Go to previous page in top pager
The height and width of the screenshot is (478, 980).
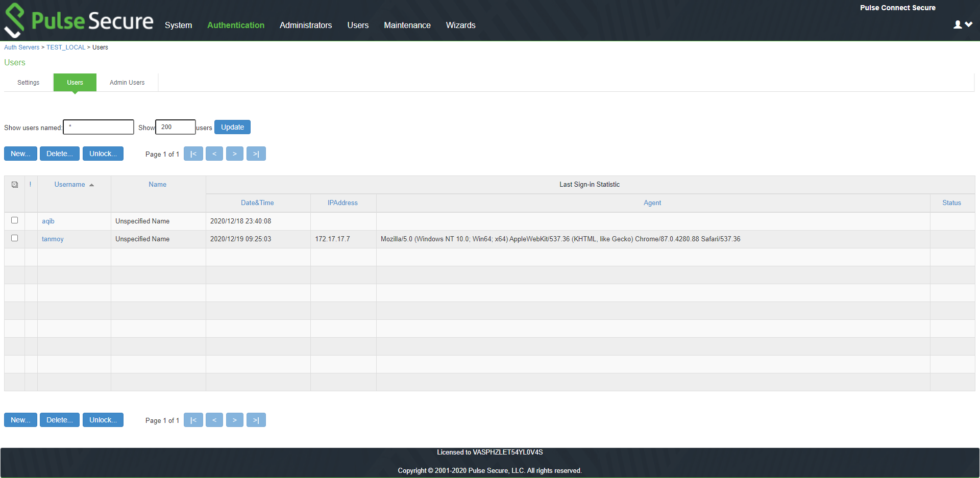coord(214,154)
